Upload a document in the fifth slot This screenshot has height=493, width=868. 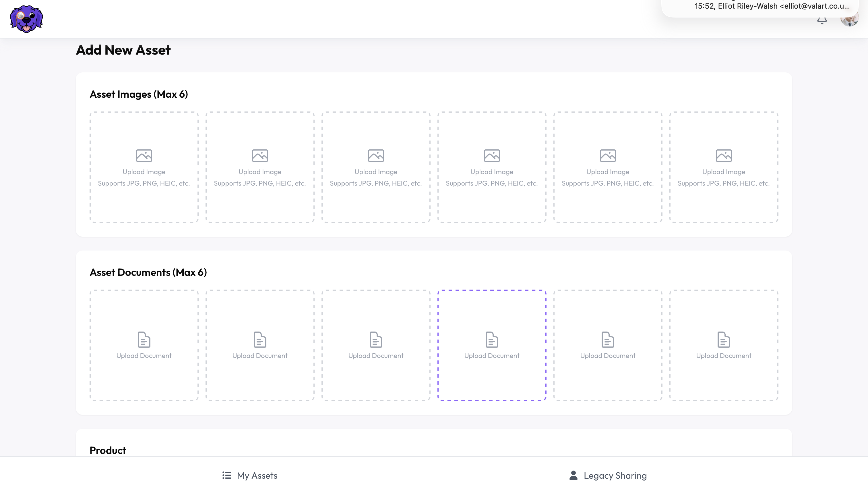click(x=608, y=345)
